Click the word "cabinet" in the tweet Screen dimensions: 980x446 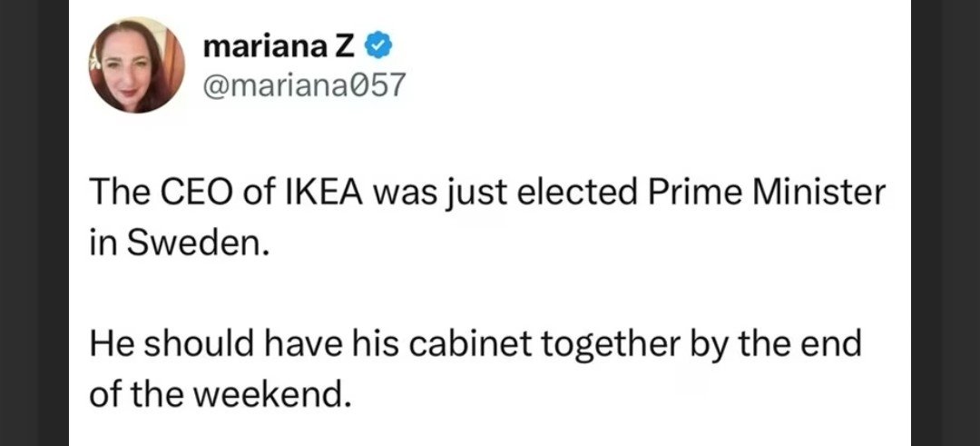[509, 347]
